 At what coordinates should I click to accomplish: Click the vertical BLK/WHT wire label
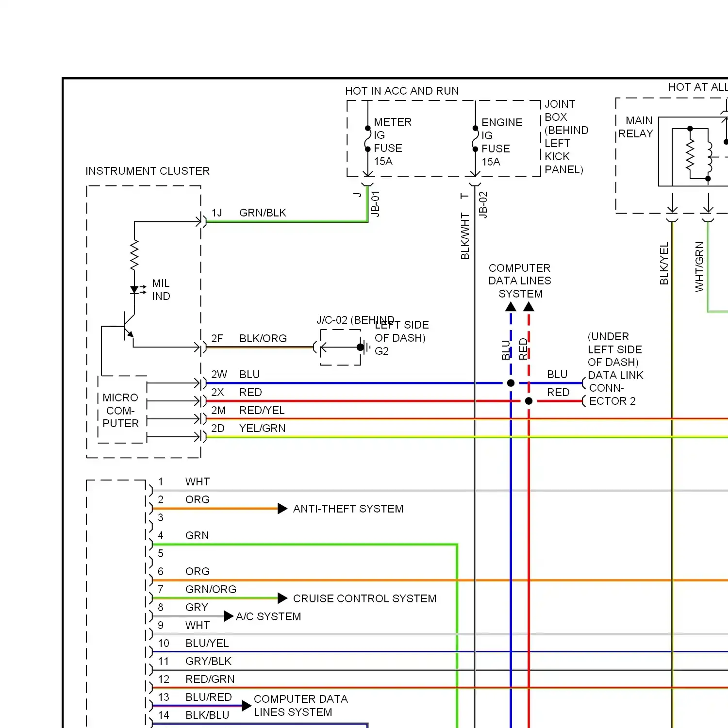[465, 236]
